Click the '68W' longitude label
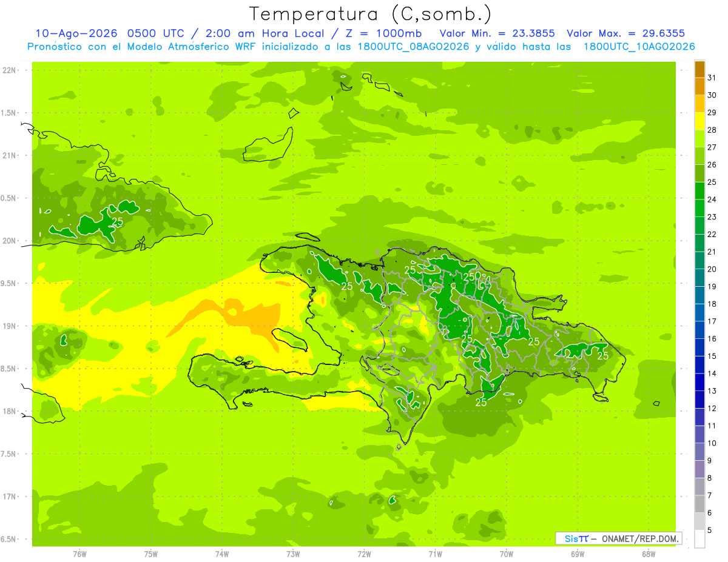728x562 pixels. click(x=648, y=554)
